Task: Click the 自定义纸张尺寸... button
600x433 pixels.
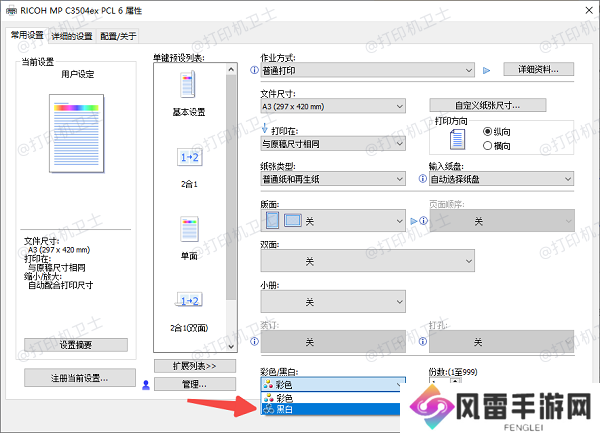Action: [x=488, y=105]
